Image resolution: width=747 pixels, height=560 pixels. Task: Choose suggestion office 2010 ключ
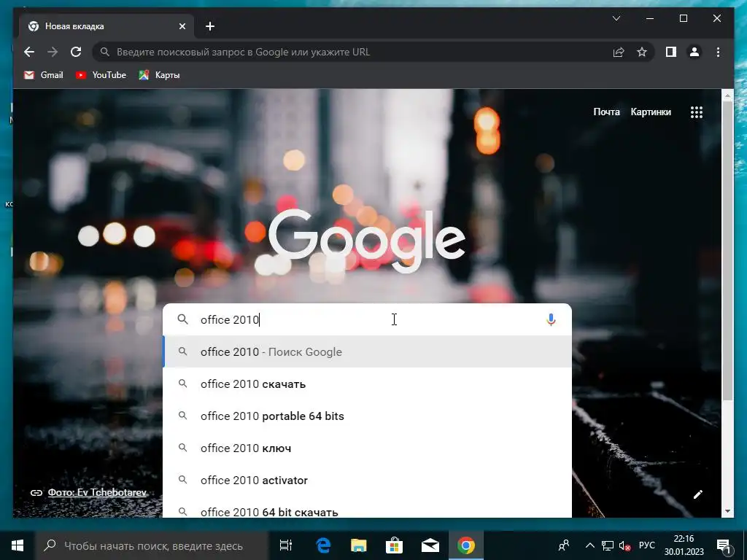368,448
